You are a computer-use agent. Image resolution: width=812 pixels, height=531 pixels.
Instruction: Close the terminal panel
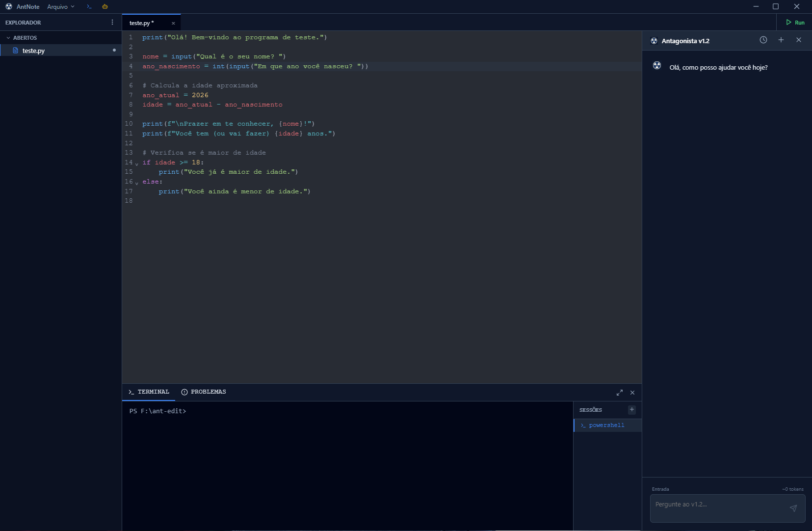632,393
